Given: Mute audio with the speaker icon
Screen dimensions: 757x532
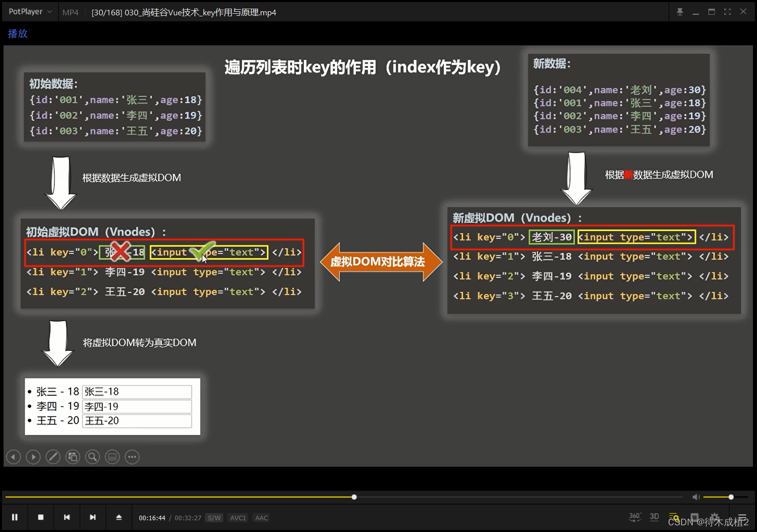Looking at the screenshot, I should point(696,497).
